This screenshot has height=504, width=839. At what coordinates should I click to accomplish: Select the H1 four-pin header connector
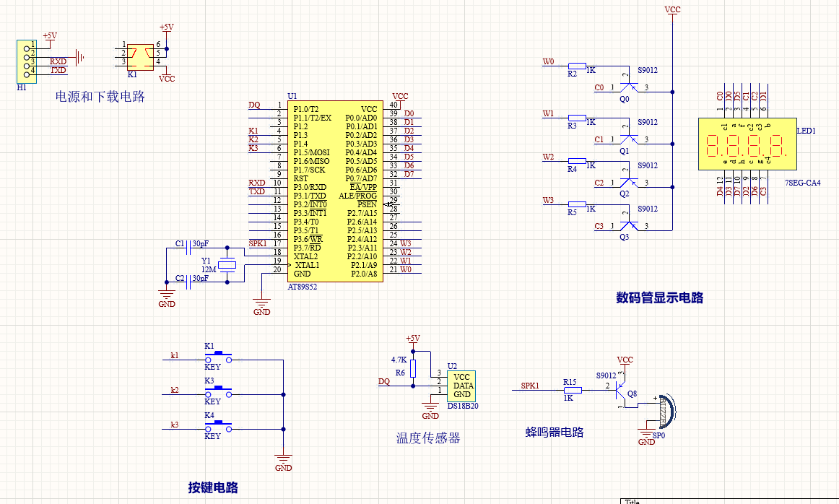[27, 61]
